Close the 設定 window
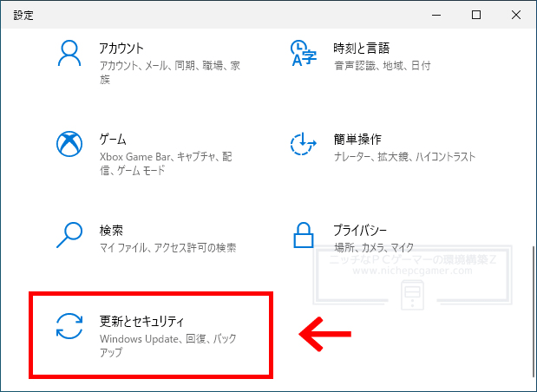Screen dimensions: 537x392 pyautogui.click(x=516, y=15)
